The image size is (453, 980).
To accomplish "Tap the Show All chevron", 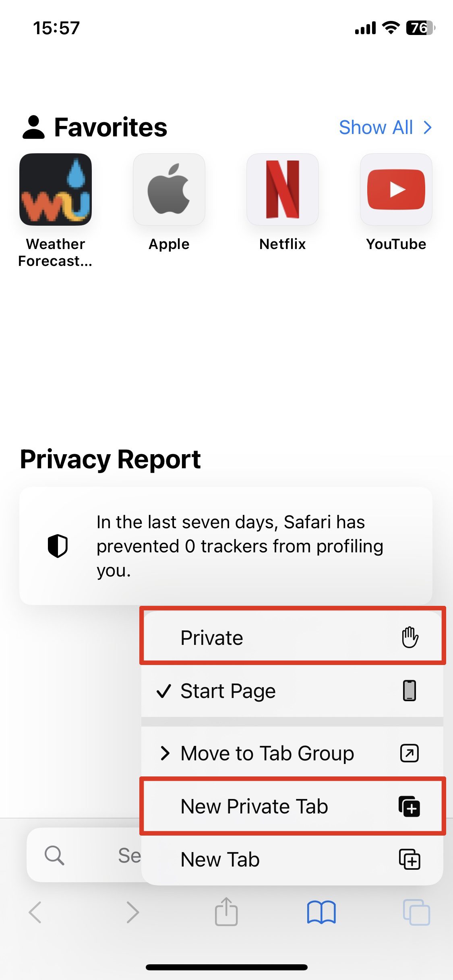I will pos(428,128).
